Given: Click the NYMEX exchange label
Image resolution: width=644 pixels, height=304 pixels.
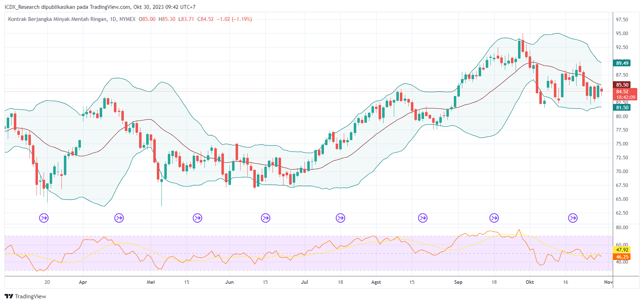Looking at the screenshot, I should [x=127, y=19].
